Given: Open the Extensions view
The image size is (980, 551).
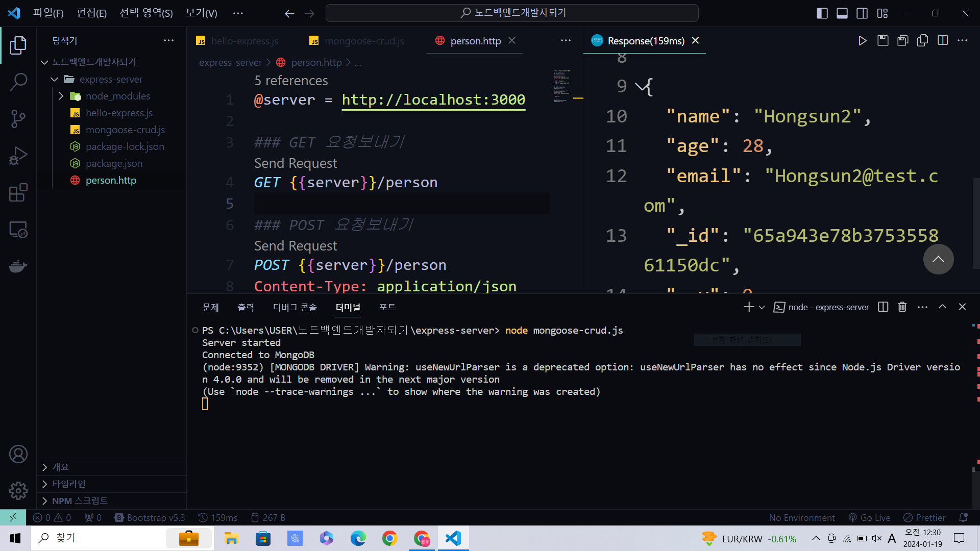Looking at the screenshot, I should tap(18, 193).
